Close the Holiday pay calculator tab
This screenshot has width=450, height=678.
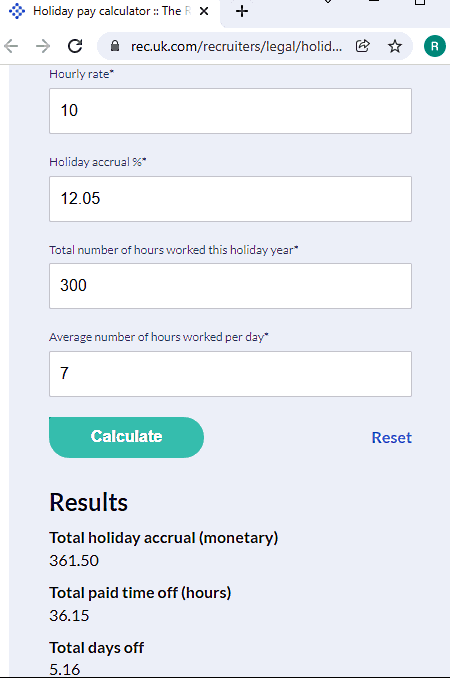pyautogui.click(x=204, y=11)
